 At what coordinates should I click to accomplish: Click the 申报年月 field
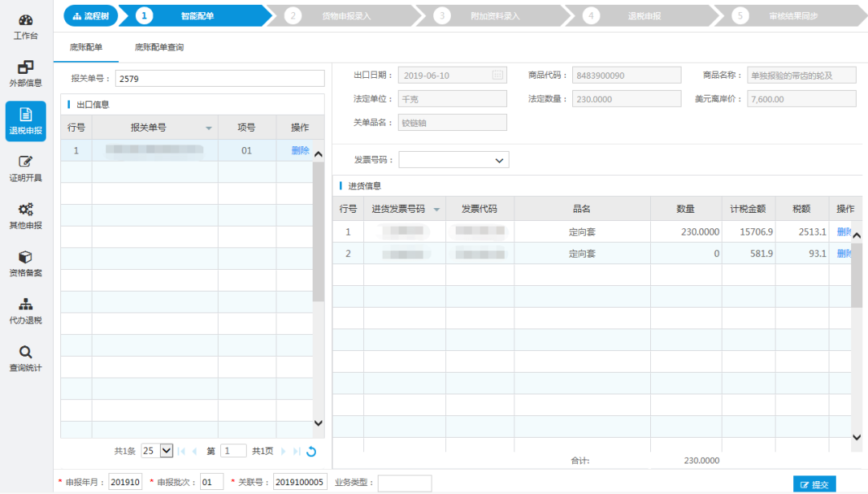pos(125,482)
